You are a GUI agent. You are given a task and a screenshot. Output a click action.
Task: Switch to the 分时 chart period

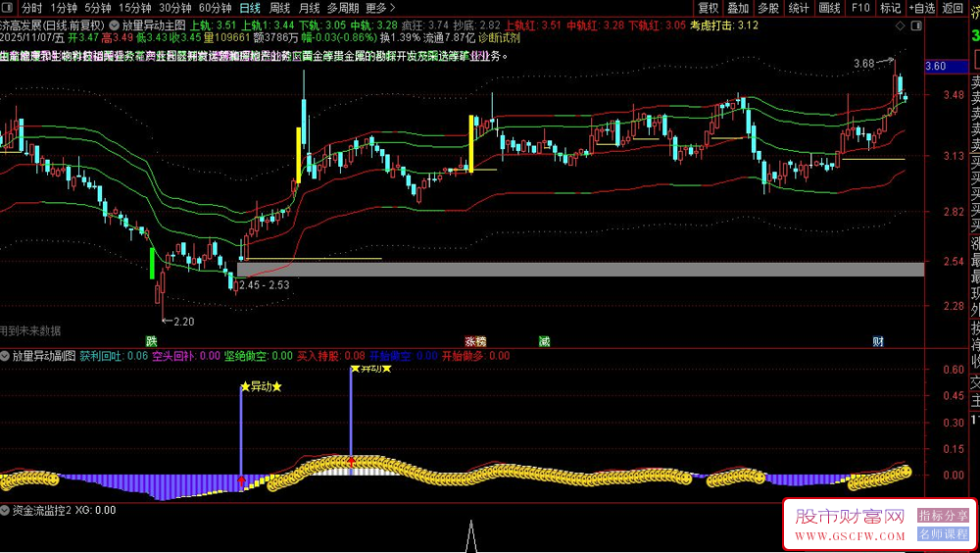(x=30, y=8)
